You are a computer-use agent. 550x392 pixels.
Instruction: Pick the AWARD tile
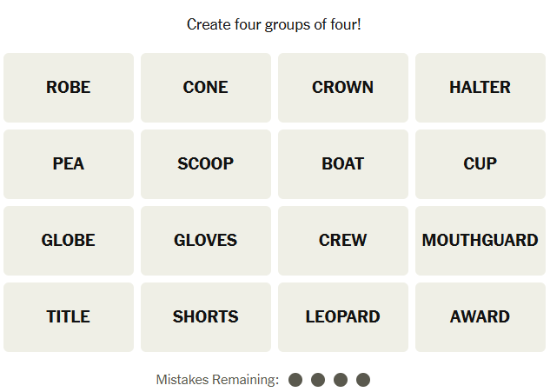tap(480, 317)
